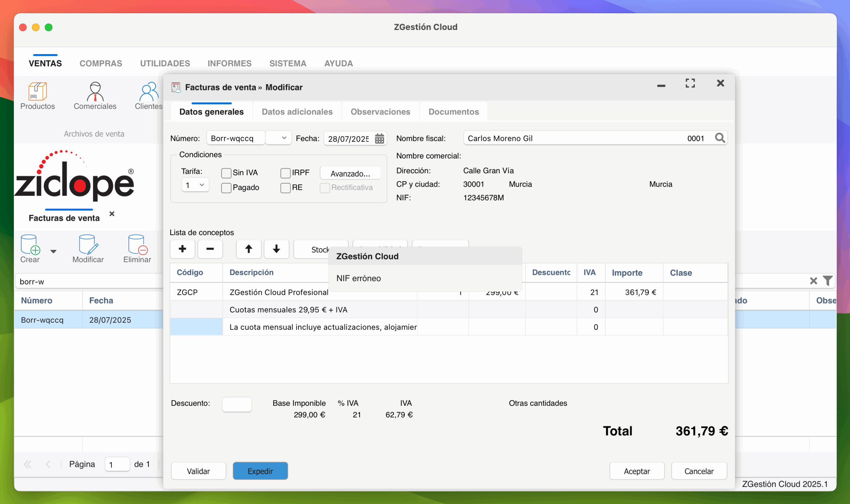The height and width of the screenshot is (504, 850).
Task: Click the invoice icon in dialog title
Action: (x=176, y=87)
